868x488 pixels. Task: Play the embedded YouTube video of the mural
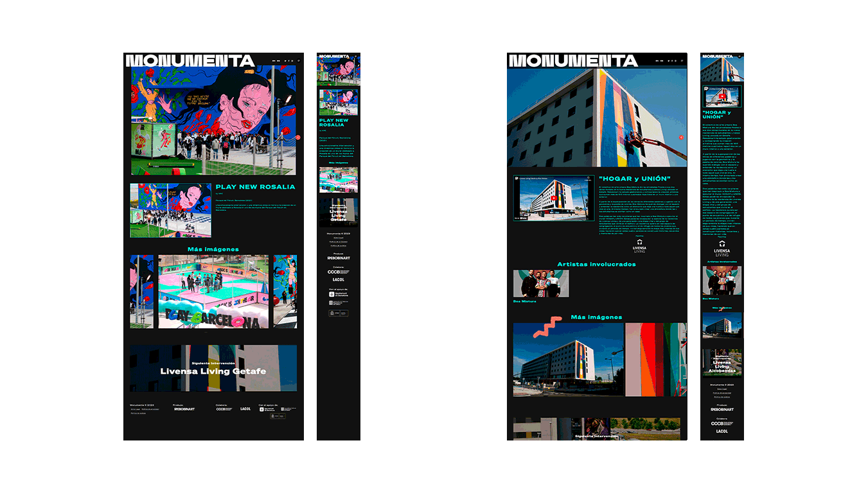coord(554,198)
